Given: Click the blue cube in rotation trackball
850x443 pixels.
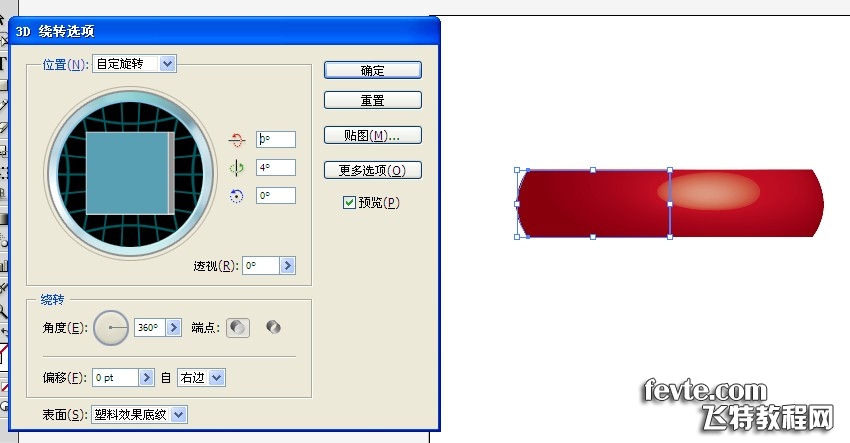Looking at the screenshot, I should [130, 173].
